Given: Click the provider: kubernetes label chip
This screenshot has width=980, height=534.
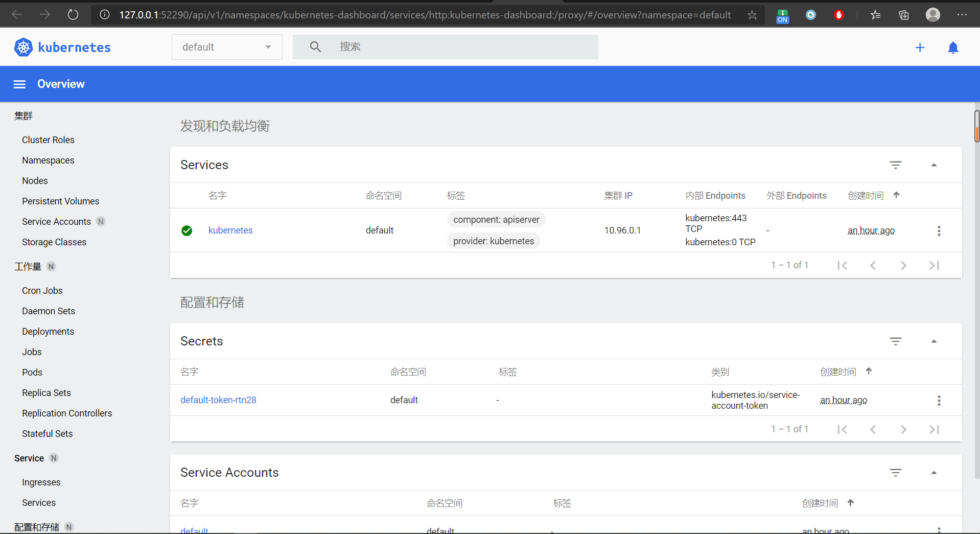Looking at the screenshot, I should (x=494, y=241).
